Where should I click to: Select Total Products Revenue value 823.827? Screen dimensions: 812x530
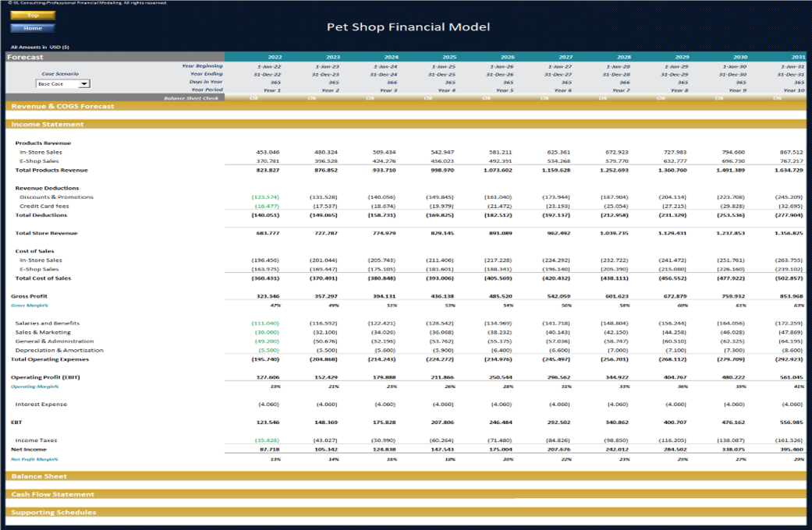click(268, 170)
